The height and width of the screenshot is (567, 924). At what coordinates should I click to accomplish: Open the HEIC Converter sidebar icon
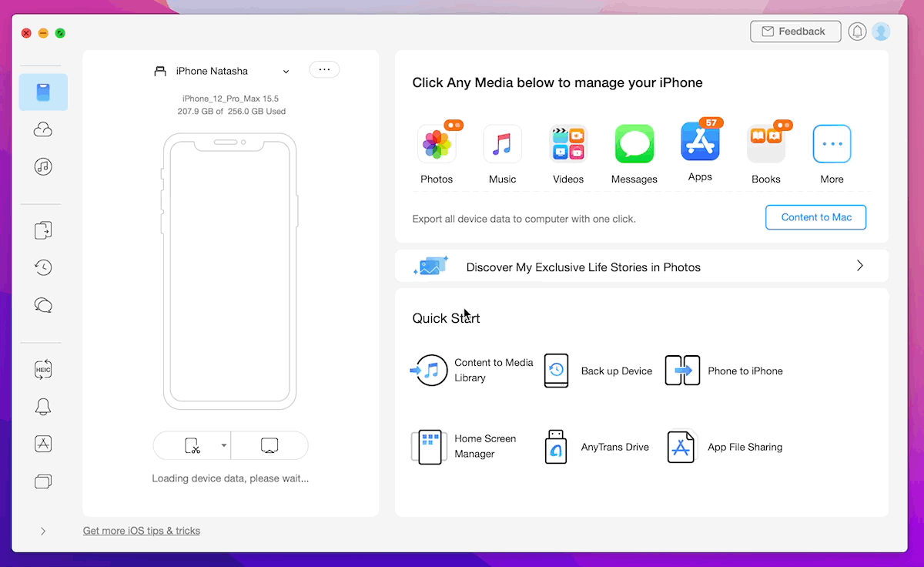(43, 369)
